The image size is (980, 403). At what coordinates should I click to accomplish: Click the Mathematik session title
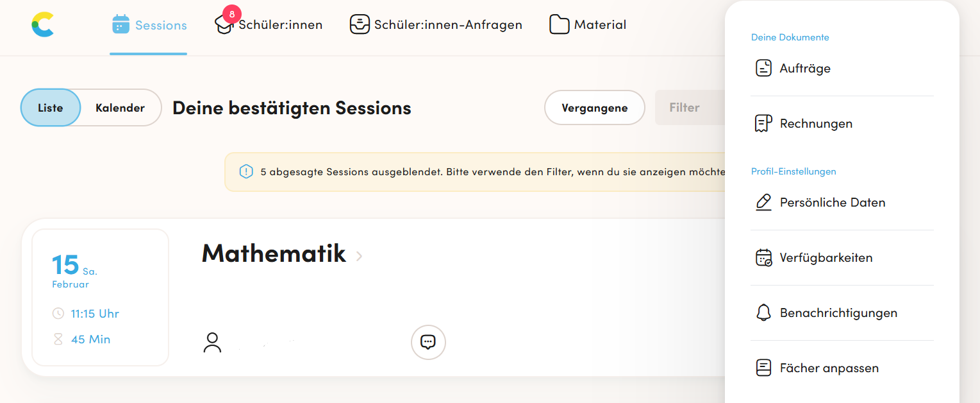tap(274, 253)
